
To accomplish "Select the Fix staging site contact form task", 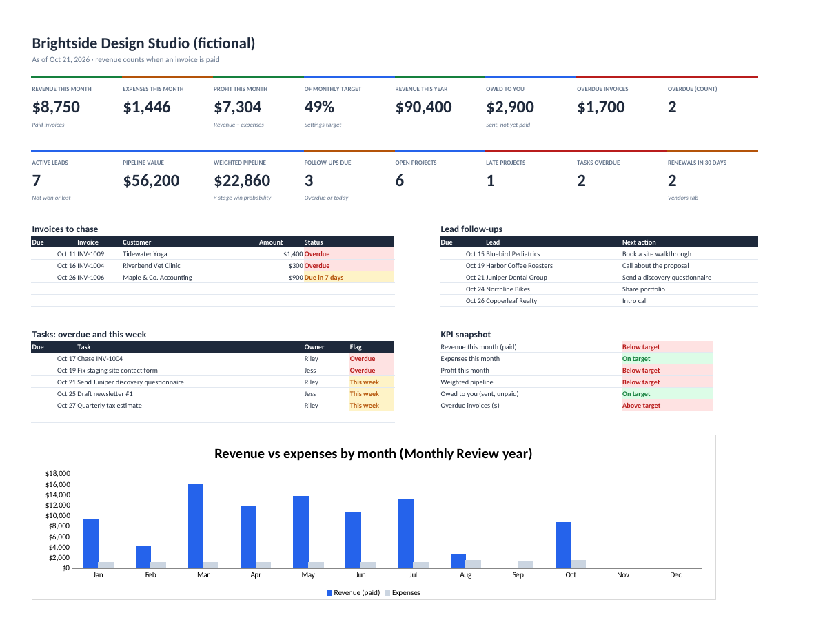I will coord(117,371).
